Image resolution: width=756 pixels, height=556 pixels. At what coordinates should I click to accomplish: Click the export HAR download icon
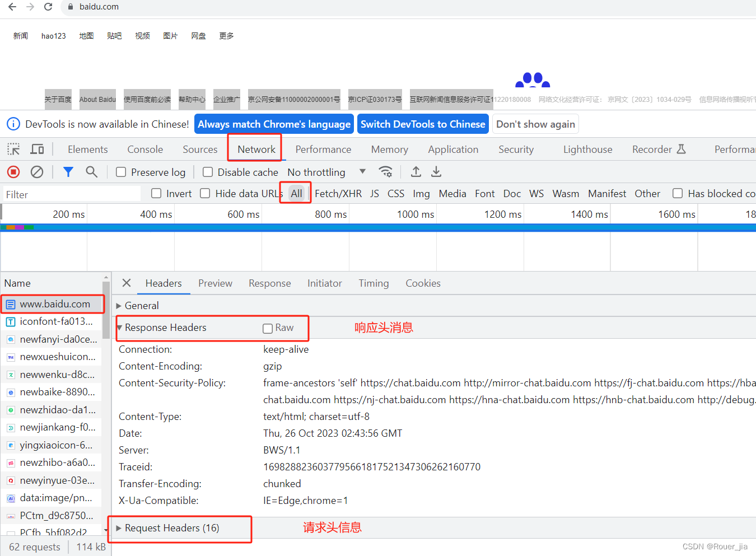(x=436, y=171)
